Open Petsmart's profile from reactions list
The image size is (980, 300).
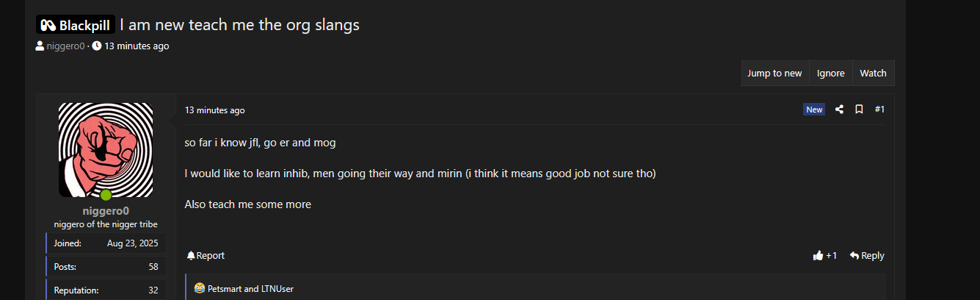pyautogui.click(x=227, y=289)
